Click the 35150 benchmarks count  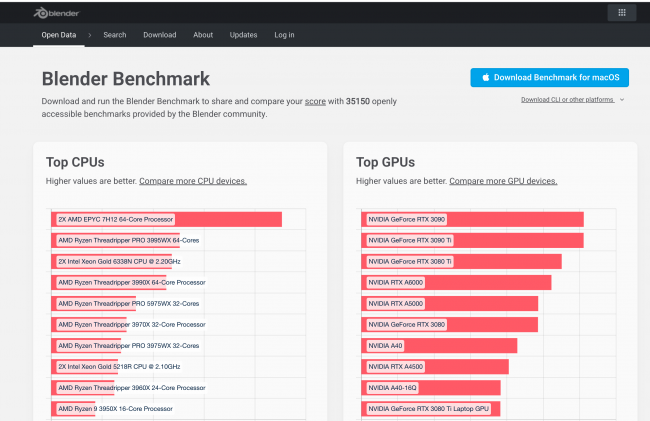tap(357, 102)
